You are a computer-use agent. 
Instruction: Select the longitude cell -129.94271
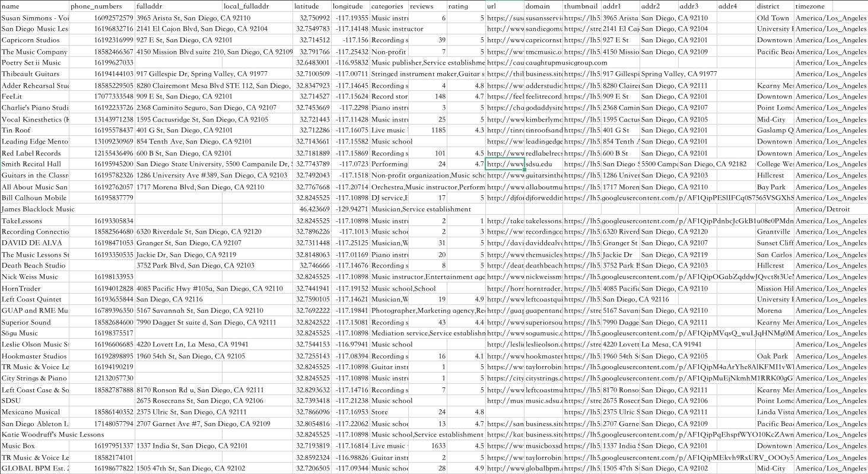[x=350, y=209]
